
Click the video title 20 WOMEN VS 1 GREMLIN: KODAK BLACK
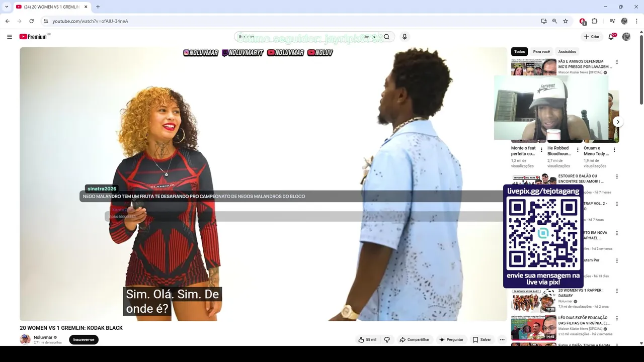pos(71,328)
